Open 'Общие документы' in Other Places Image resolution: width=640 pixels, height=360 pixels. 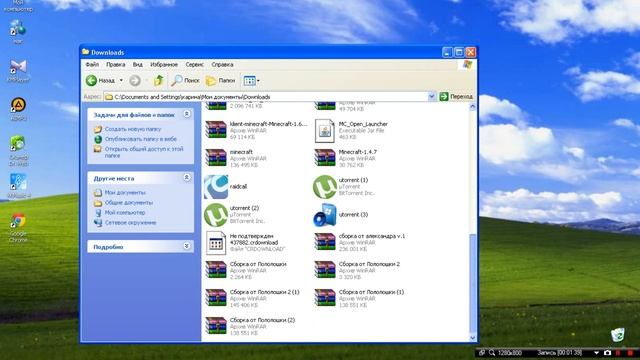(129, 202)
